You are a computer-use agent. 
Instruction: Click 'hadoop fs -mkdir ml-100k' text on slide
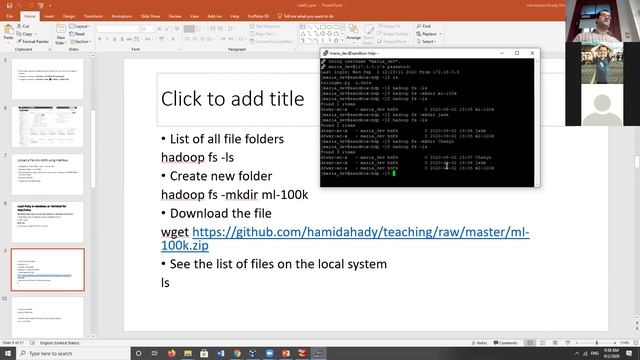click(234, 195)
